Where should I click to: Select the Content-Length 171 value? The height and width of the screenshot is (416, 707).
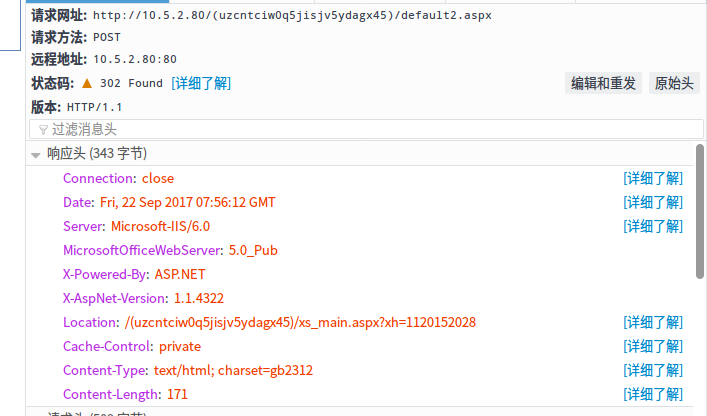point(177,394)
